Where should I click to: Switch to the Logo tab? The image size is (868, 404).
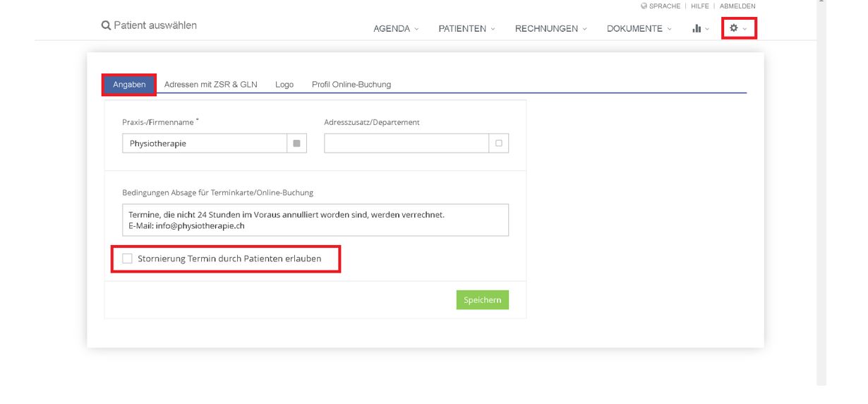(x=284, y=85)
